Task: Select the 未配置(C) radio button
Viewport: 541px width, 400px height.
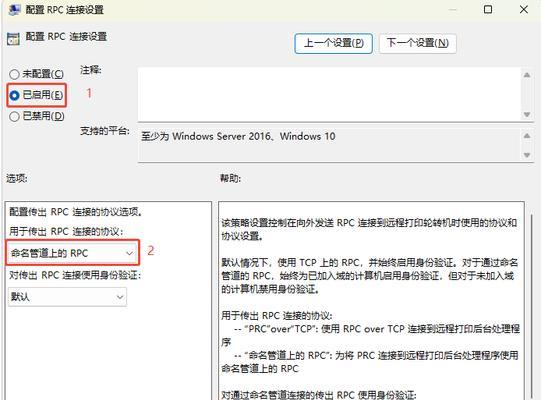Action: [14, 74]
